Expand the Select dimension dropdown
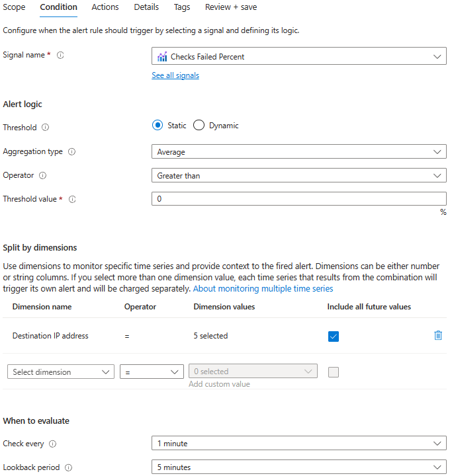This screenshot has height=476, width=452. [x=61, y=372]
